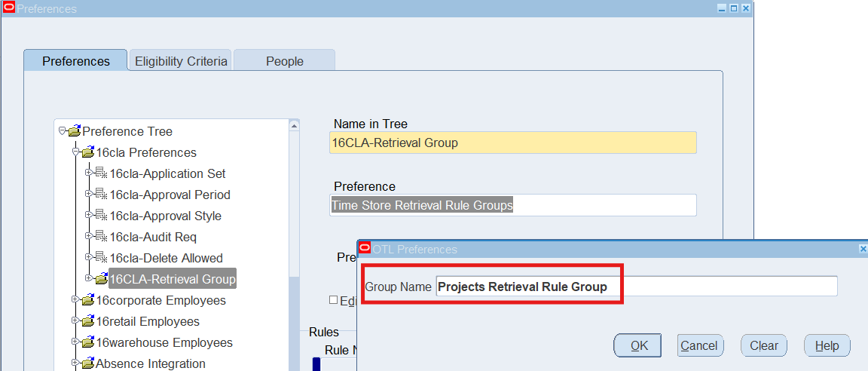This screenshot has width=868, height=371.
Task: Toggle the Editable checkbox
Action: (x=334, y=300)
